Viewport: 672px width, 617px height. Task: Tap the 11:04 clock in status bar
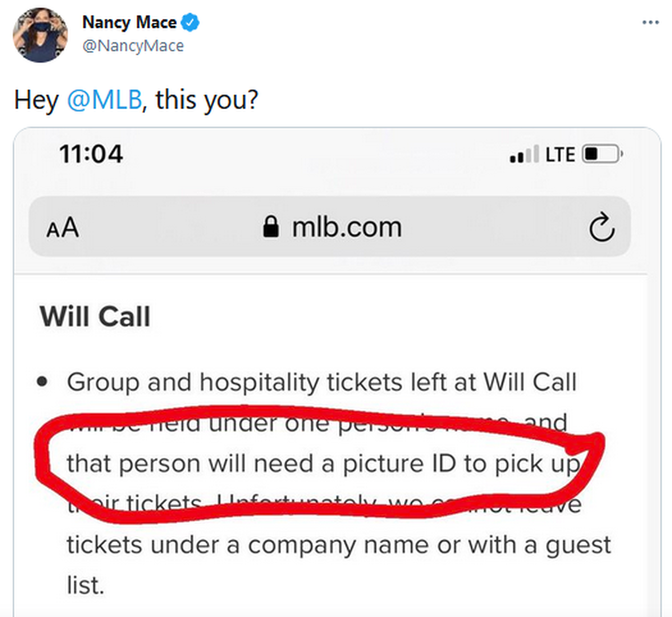click(x=91, y=154)
